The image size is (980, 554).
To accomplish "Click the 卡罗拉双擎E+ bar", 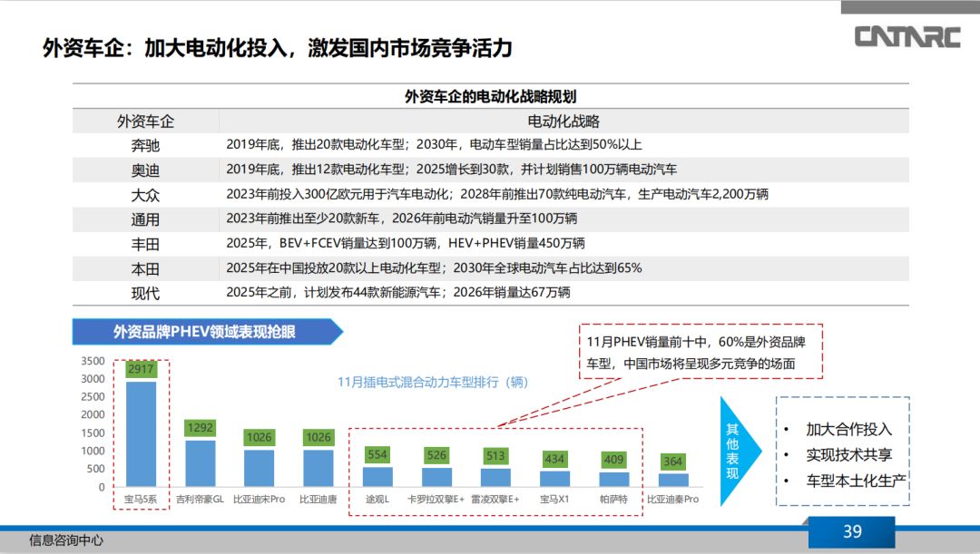I will click(436, 477).
